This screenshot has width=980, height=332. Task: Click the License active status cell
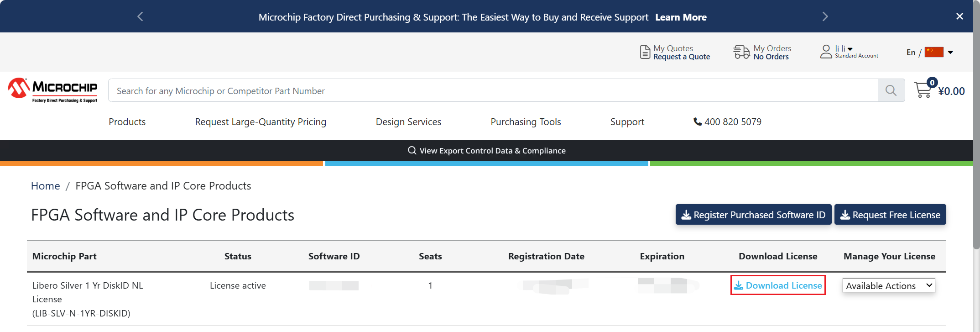coord(238,285)
